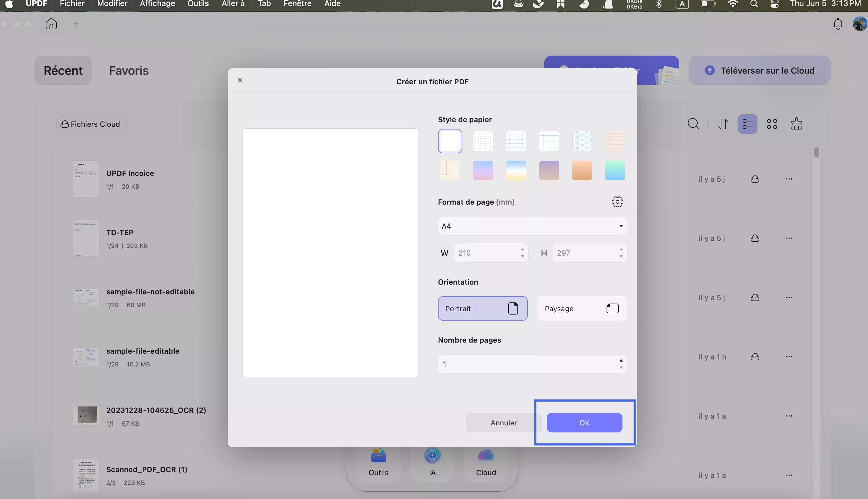Open Fichiers Cloud
The width and height of the screenshot is (868, 499).
pyautogui.click(x=91, y=124)
